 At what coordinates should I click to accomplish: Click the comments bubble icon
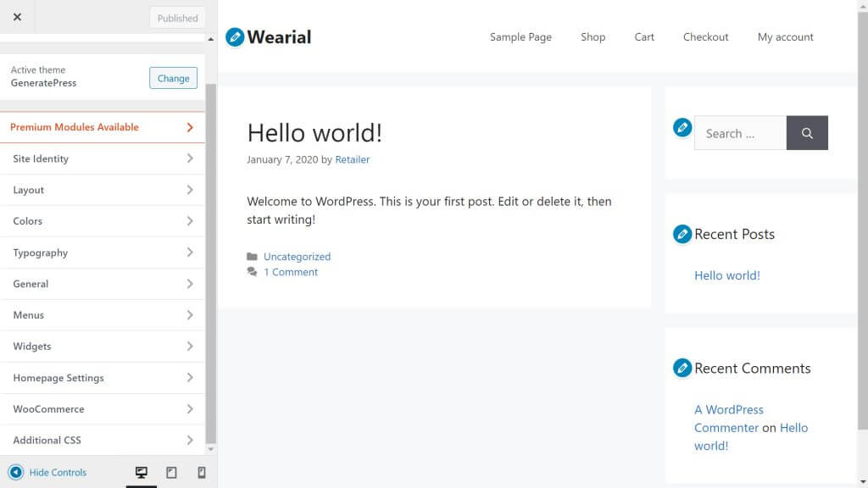252,272
